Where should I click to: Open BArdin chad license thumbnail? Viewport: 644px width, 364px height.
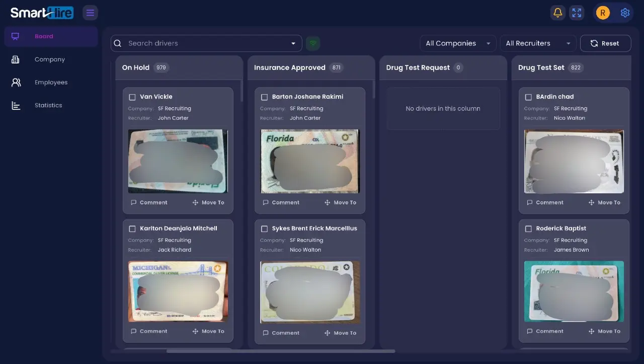(574, 161)
